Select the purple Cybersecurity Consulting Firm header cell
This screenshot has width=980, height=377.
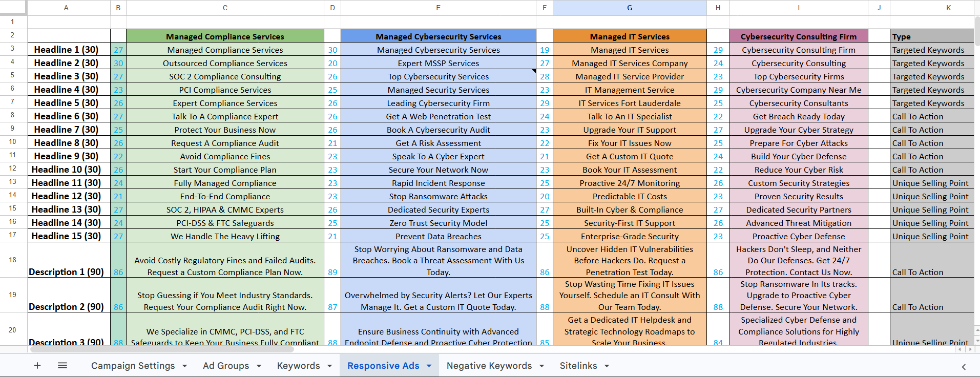click(x=799, y=36)
